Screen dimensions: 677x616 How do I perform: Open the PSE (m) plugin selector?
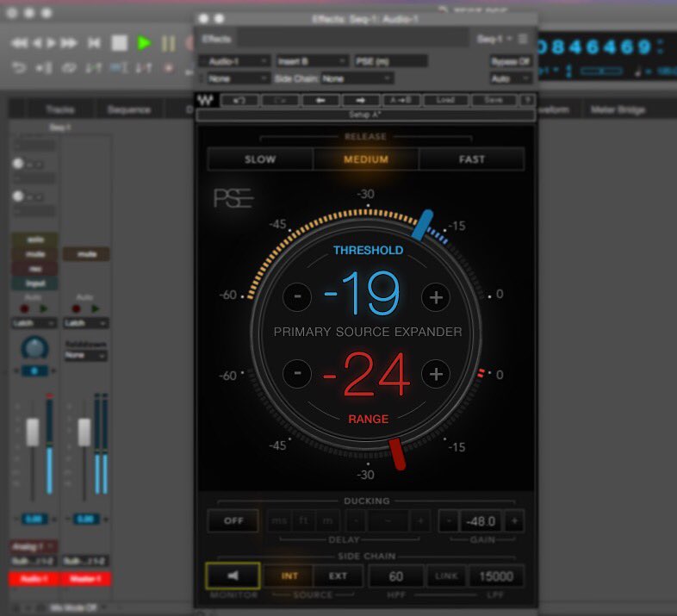click(x=391, y=61)
